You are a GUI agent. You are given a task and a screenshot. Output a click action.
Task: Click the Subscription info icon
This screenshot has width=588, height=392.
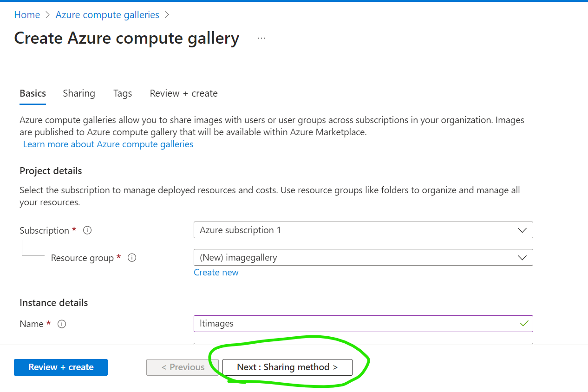coord(87,230)
